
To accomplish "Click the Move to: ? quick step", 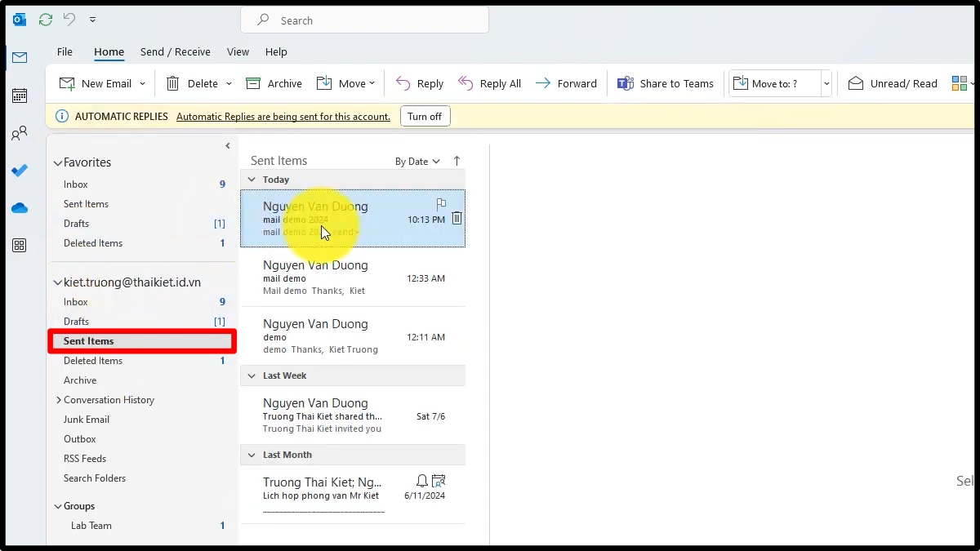I will pyautogui.click(x=775, y=83).
